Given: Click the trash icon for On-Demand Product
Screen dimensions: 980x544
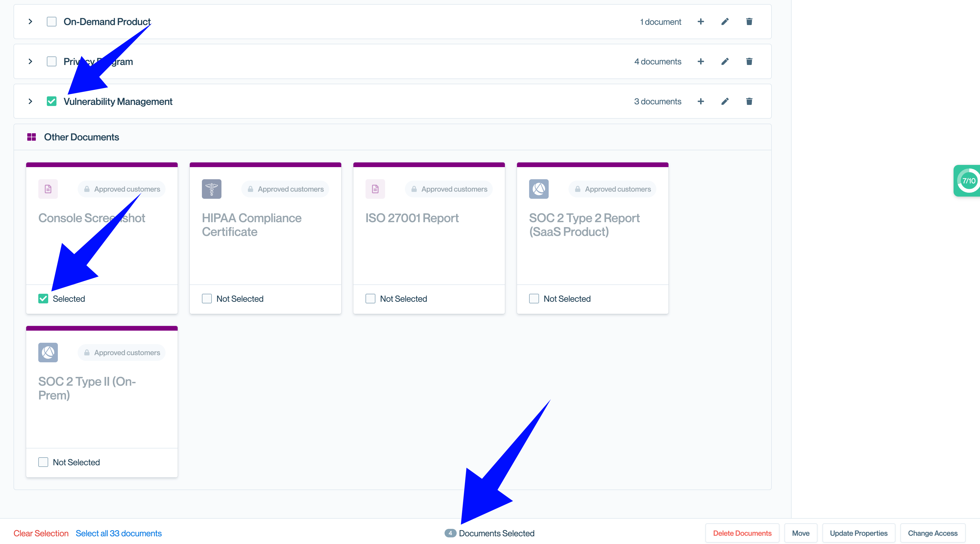Looking at the screenshot, I should [749, 22].
